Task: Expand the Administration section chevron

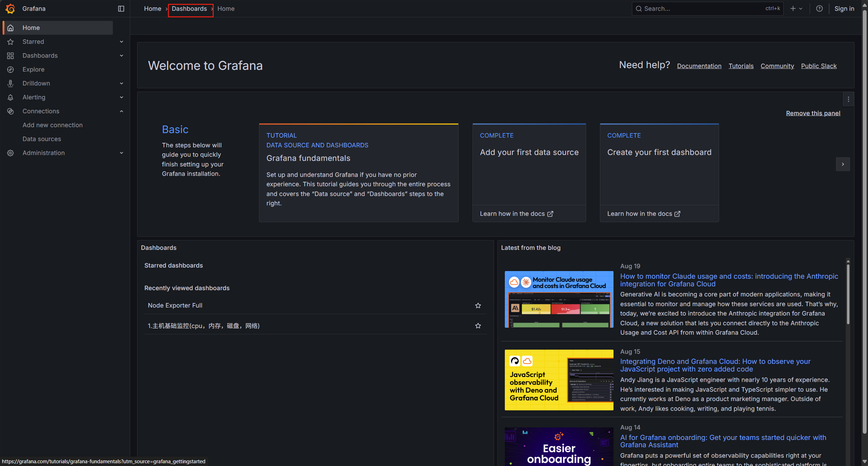Action: (122, 153)
